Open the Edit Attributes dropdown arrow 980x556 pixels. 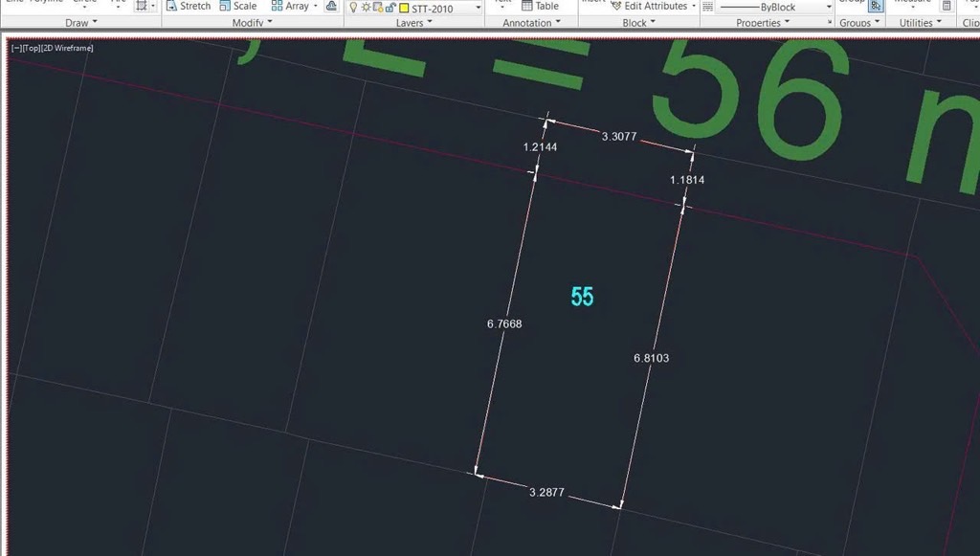tap(694, 7)
